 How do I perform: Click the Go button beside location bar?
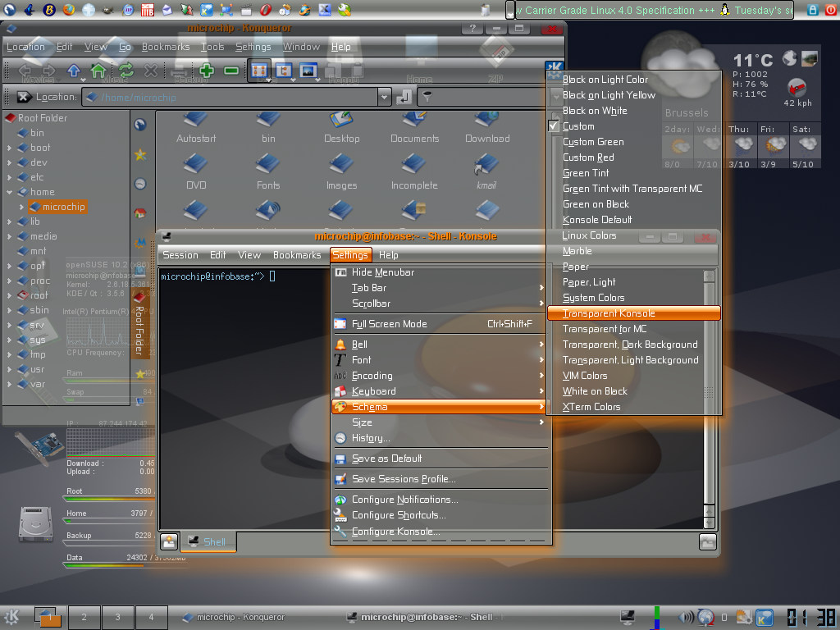404,97
